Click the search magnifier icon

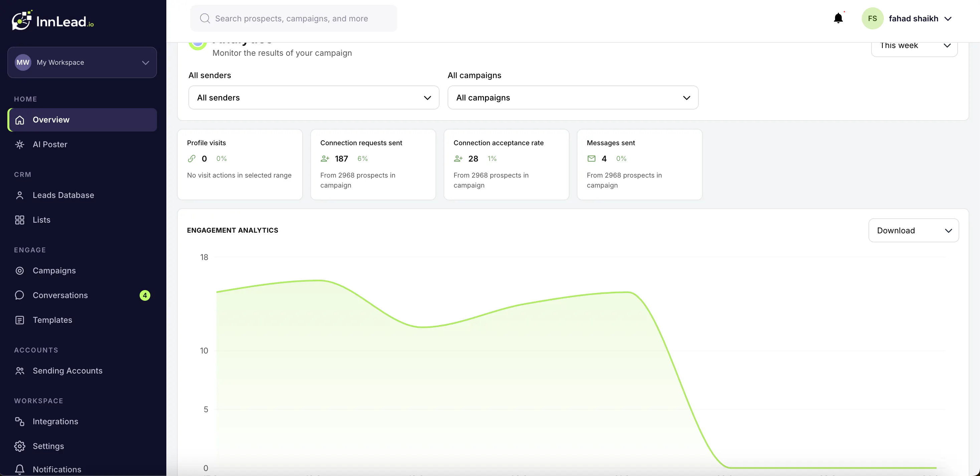[205, 18]
